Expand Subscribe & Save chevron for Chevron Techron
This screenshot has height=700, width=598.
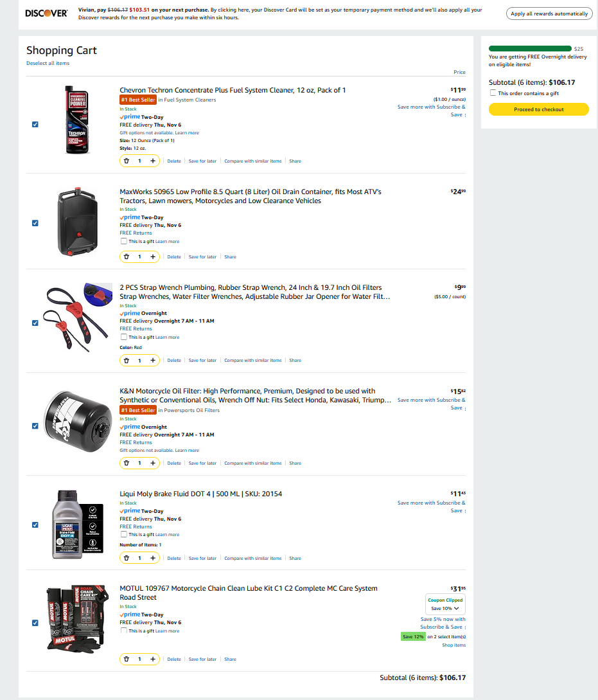465,115
